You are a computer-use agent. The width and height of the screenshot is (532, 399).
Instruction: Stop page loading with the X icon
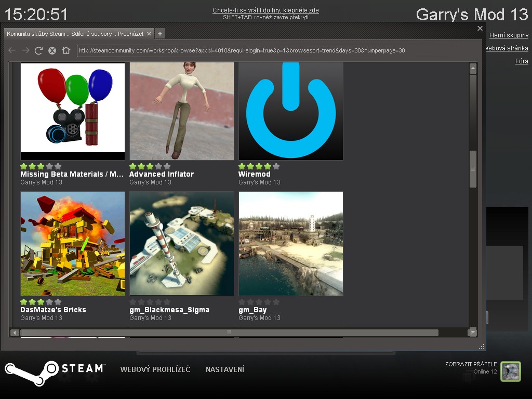[x=52, y=50]
